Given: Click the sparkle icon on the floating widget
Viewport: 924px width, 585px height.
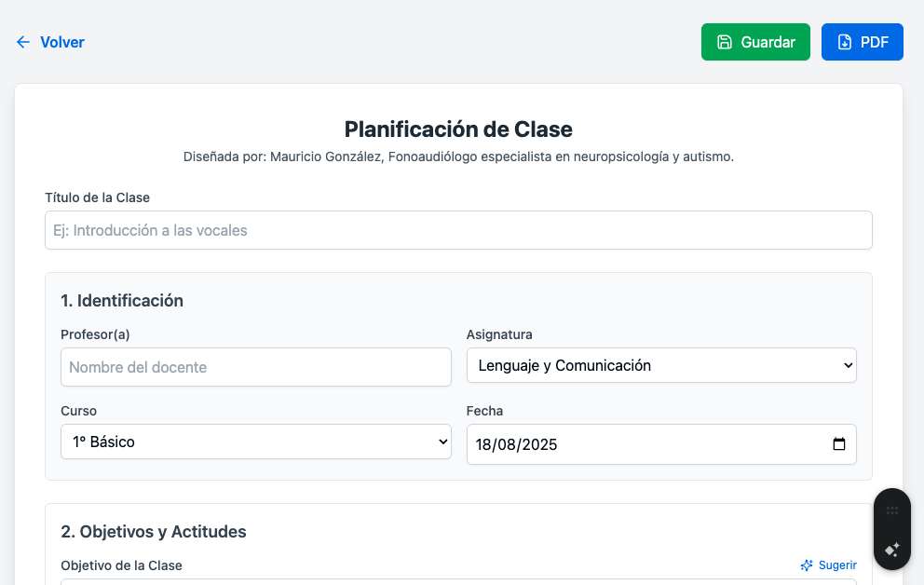Looking at the screenshot, I should 892,549.
